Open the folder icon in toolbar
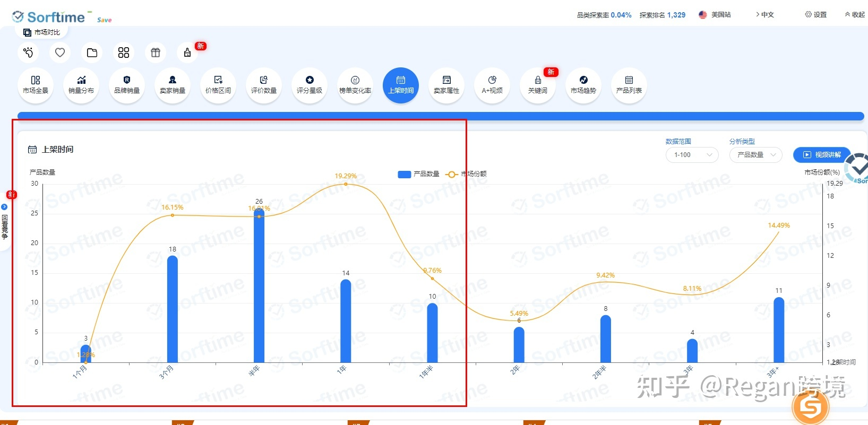 (92, 53)
